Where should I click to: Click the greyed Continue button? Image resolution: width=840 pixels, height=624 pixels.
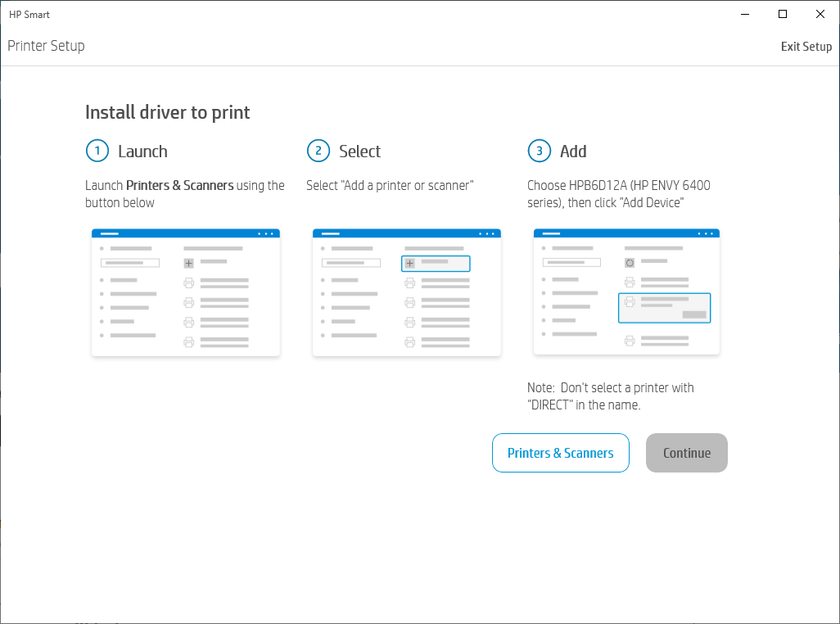pyautogui.click(x=686, y=453)
